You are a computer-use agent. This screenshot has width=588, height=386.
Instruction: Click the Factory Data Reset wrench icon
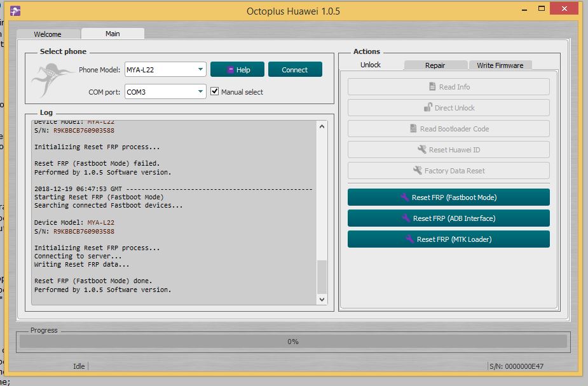[418, 170]
